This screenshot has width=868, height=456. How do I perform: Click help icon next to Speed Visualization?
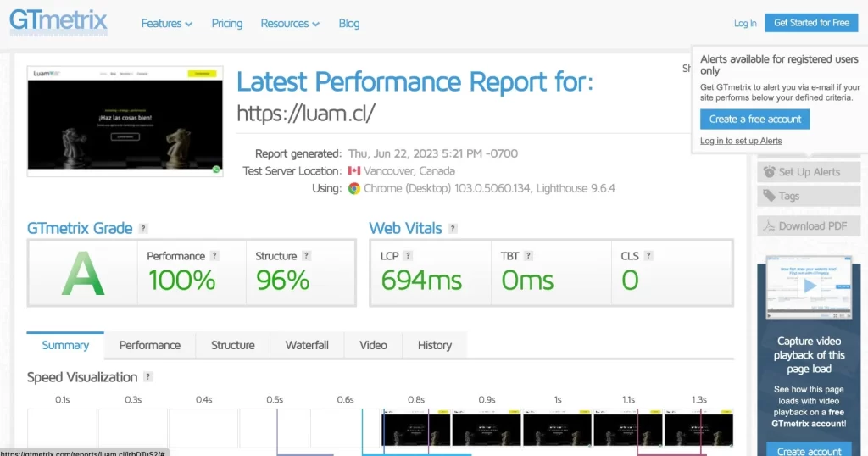pos(148,377)
